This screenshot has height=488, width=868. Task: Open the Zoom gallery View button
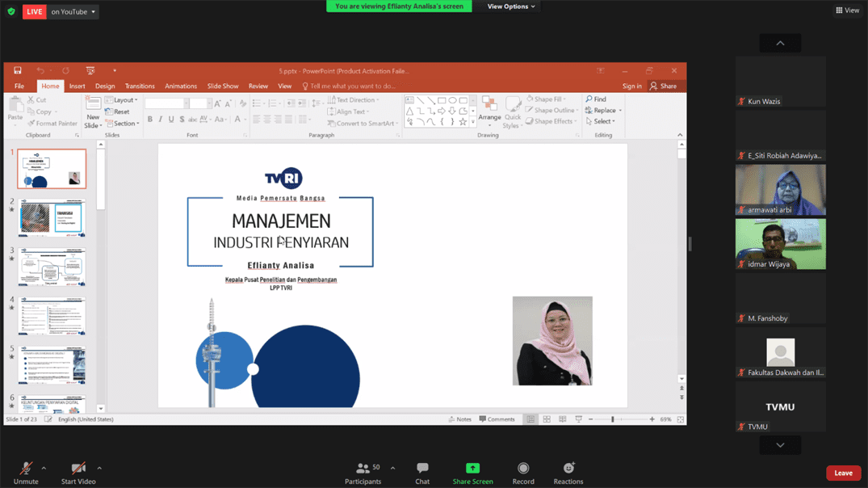(x=848, y=11)
